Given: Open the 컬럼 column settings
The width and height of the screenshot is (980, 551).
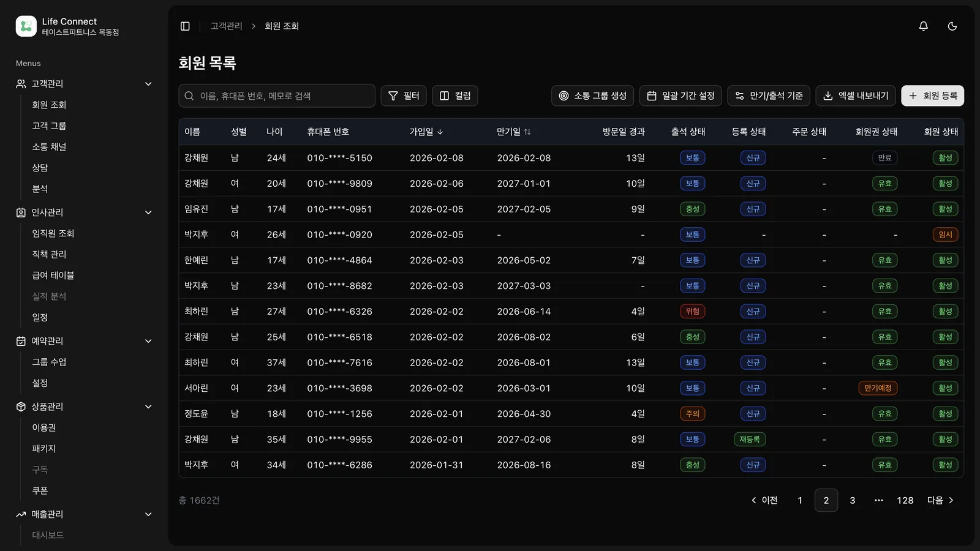Looking at the screenshot, I should 455,96.
